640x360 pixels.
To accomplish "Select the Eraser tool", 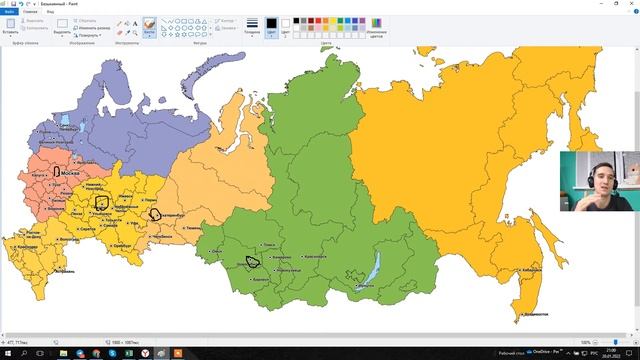I will (x=119, y=32).
